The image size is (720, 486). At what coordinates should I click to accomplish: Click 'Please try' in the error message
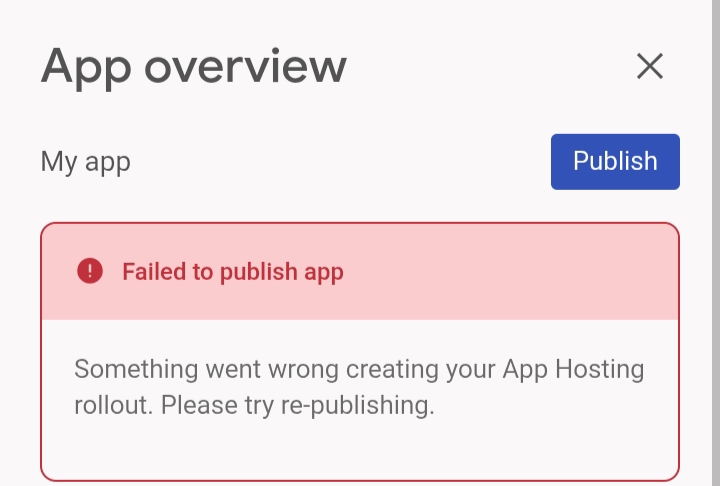tap(217, 406)
